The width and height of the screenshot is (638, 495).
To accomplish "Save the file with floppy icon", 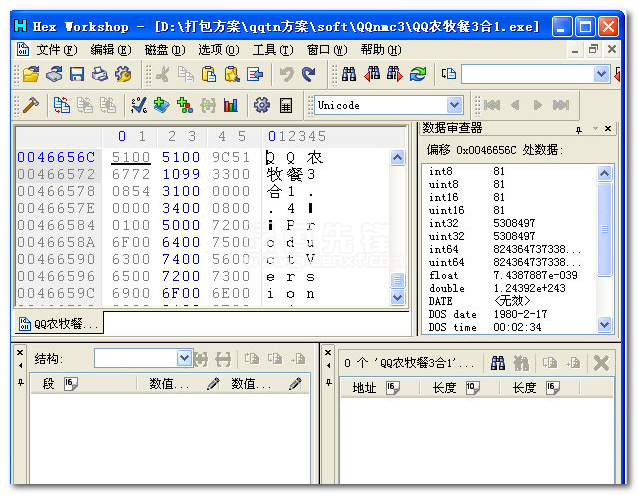I will [76, 74].
